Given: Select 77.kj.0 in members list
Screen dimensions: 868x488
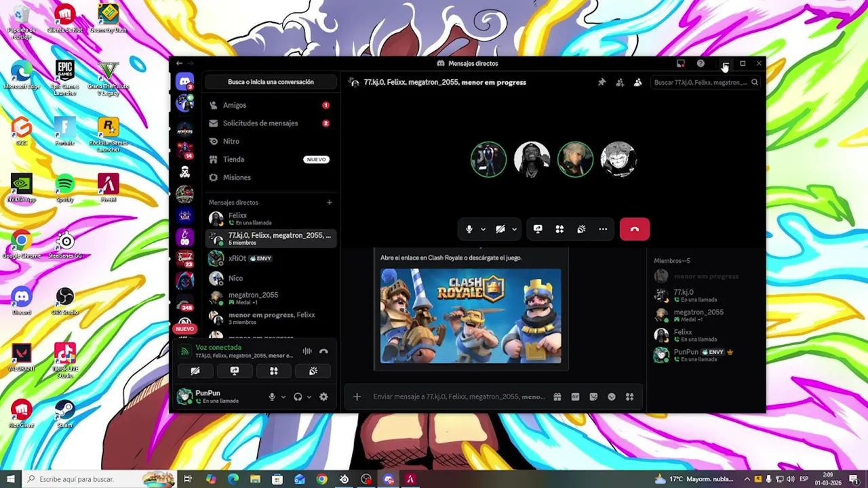Looking at the screenshot, I should click(x=705, y=295).
